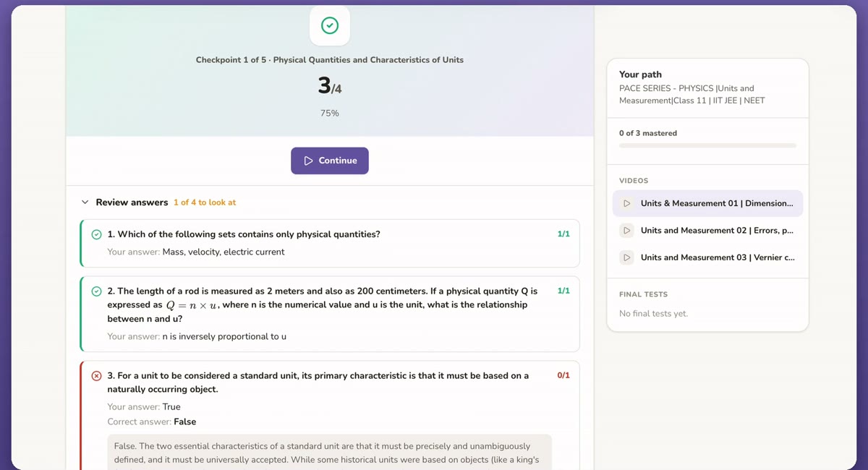
Task: Click answer 'Mass, velocity, electric current'
Action: coord(224,252)
